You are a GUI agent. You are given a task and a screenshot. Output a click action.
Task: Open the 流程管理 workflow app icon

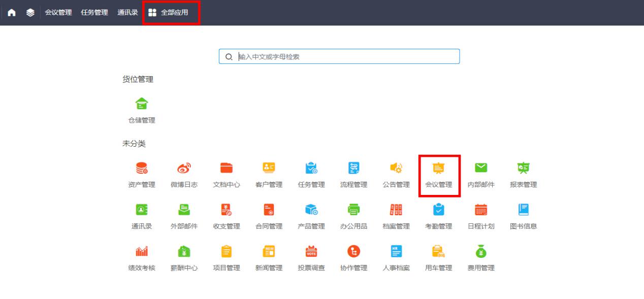click(353, 169)
